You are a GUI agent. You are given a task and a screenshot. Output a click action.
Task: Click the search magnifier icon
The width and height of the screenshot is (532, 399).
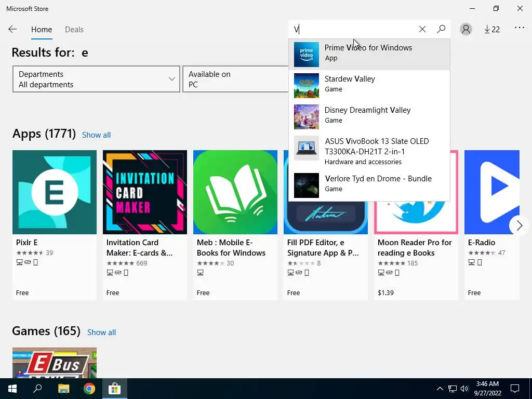[x=441, y=29]
